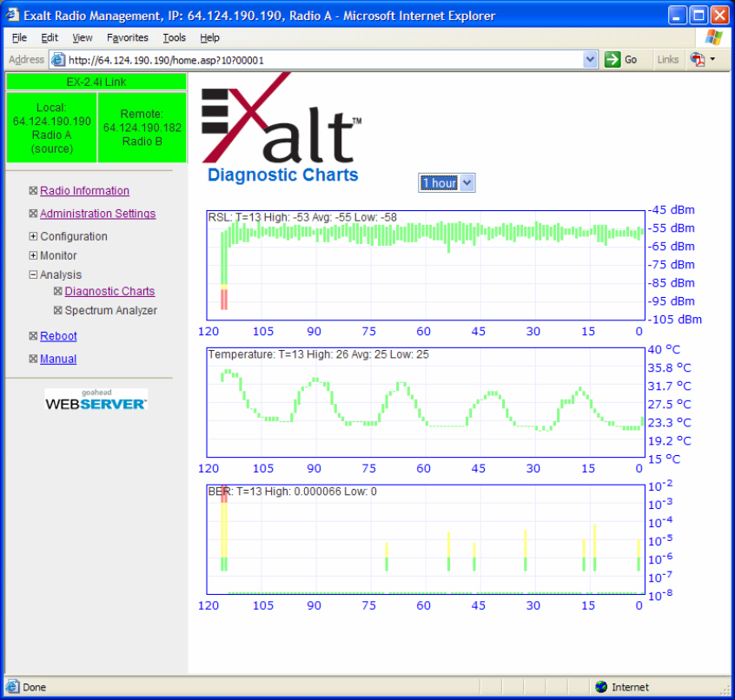Click the address URL field
Screen dimensions: 735x700
323,60
